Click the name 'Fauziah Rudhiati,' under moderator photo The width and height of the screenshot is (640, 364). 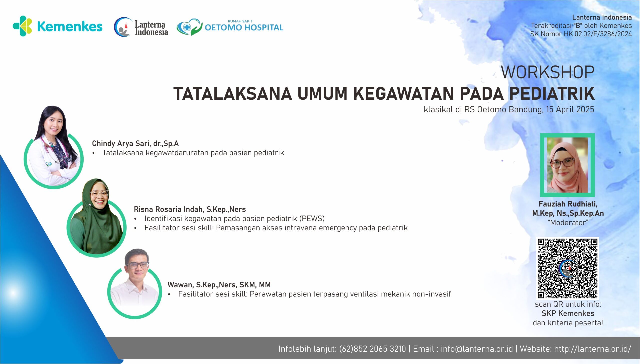(568, 204)
